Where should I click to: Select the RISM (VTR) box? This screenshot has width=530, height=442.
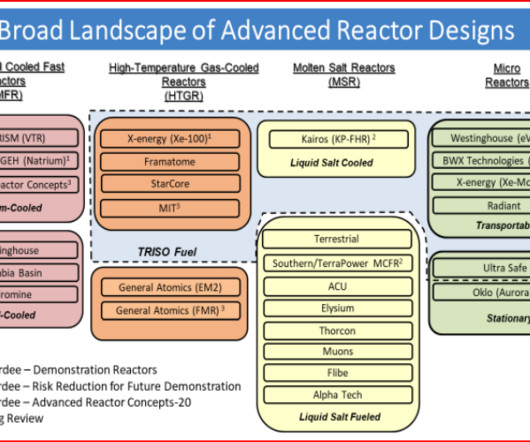click(x=39, y=138)
